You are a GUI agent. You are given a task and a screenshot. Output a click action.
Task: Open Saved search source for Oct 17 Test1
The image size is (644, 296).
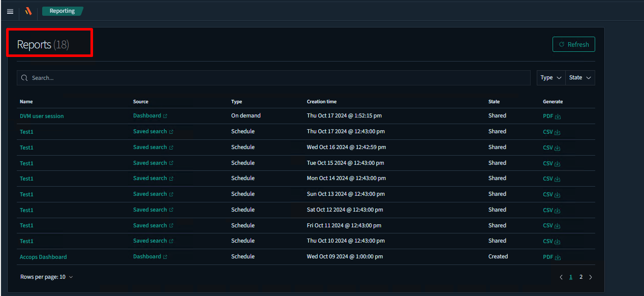150,132
